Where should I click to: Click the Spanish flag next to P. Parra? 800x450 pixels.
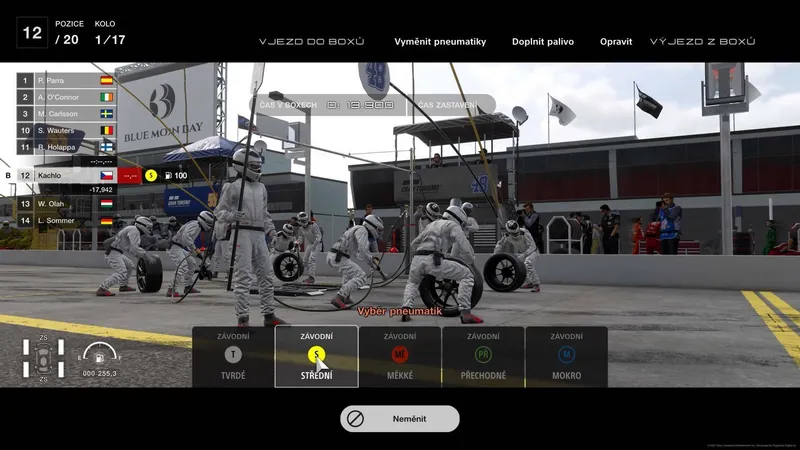[x=106, y=80]
